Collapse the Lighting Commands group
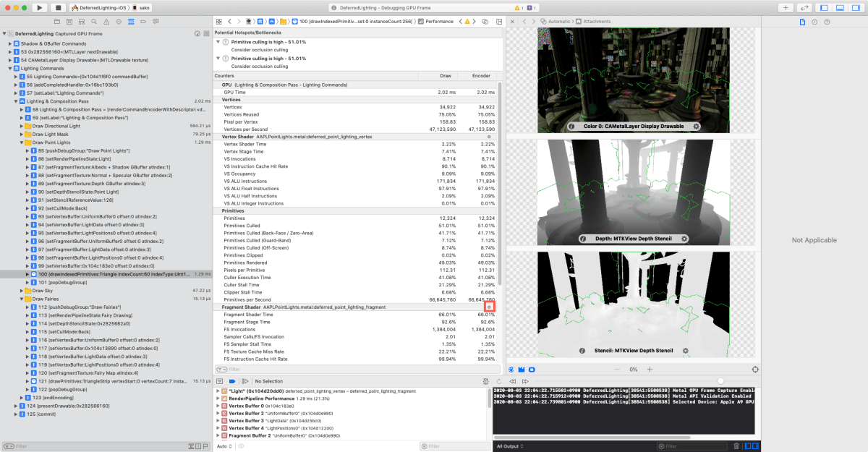Screen dimensions: 868x452 click(x=10, y=68)
